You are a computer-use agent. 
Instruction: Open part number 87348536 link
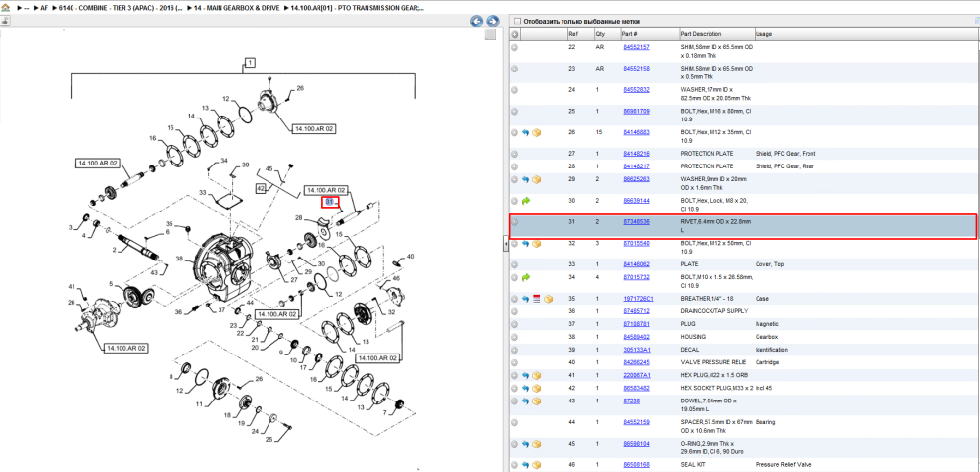(x=636, y=221)
